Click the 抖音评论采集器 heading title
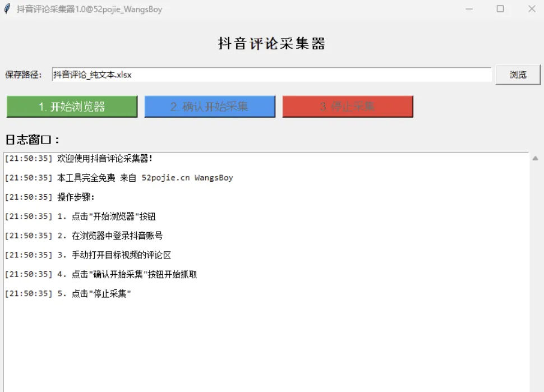544x392 pixels. [x=271, y=44]
